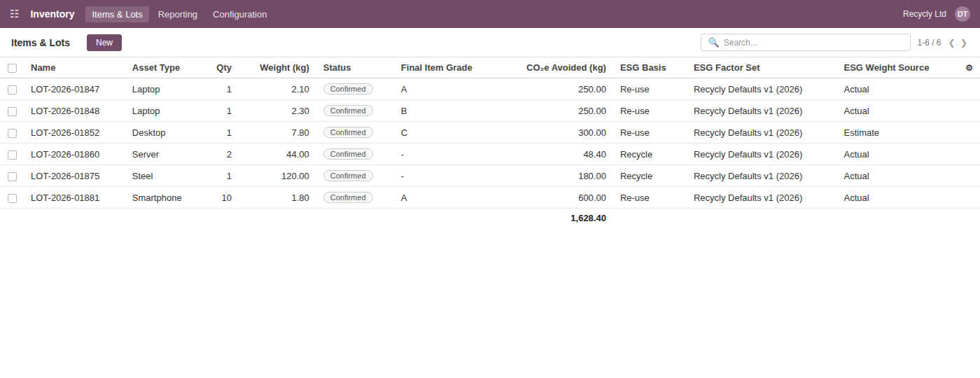This screenshot has height=378, width=980.
Task: Click the Smartphone asset type cell
Action: coord(157,198)
